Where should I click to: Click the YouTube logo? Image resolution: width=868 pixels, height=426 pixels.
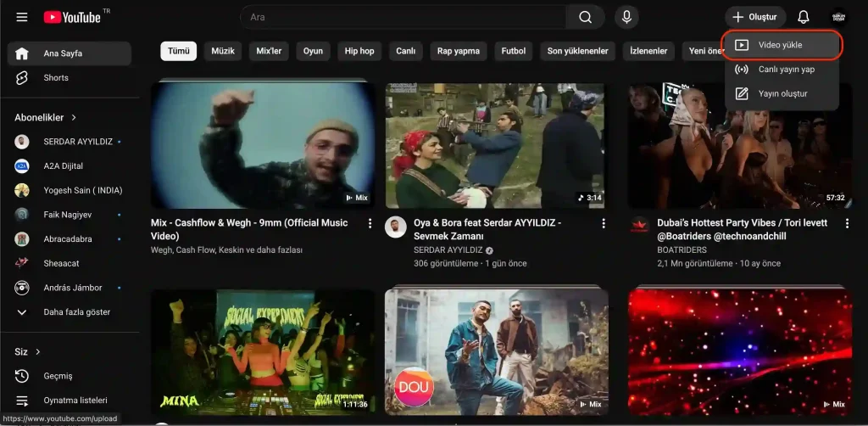(72, 17)
